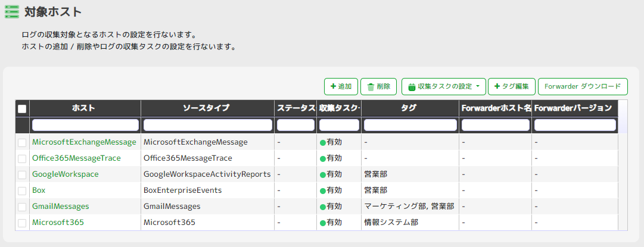Check the GmailMessages row checkbox
This screenshot has height=247, width=644.
[x=22, y=207]
